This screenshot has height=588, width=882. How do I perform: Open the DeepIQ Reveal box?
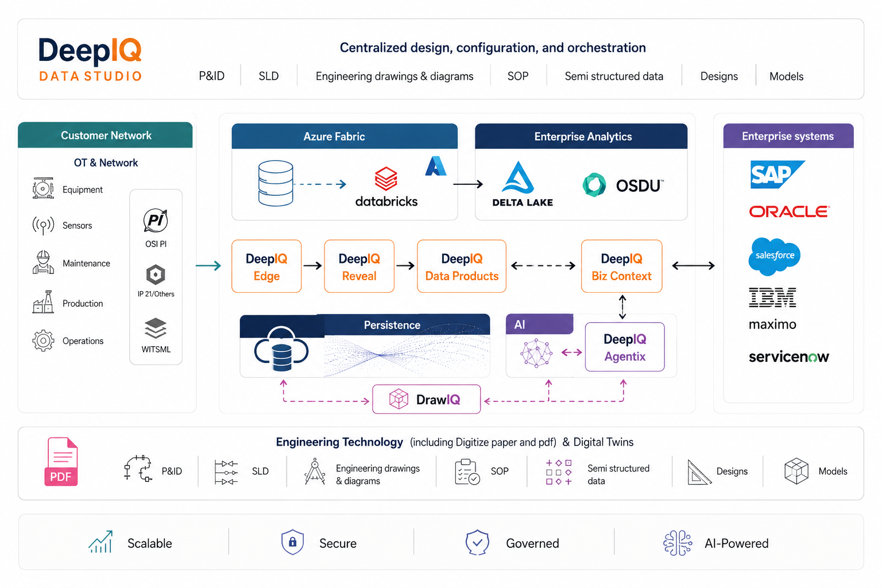(359, 266)
